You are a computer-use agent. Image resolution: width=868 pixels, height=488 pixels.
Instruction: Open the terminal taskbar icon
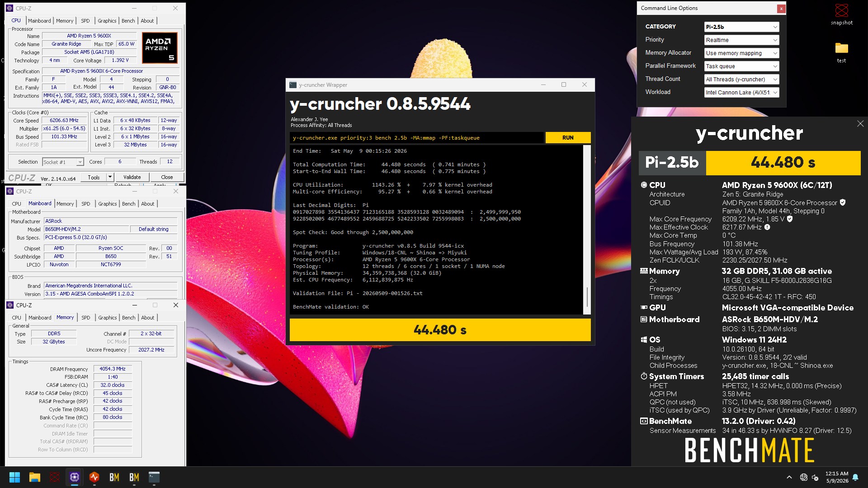tap(154, 477)
